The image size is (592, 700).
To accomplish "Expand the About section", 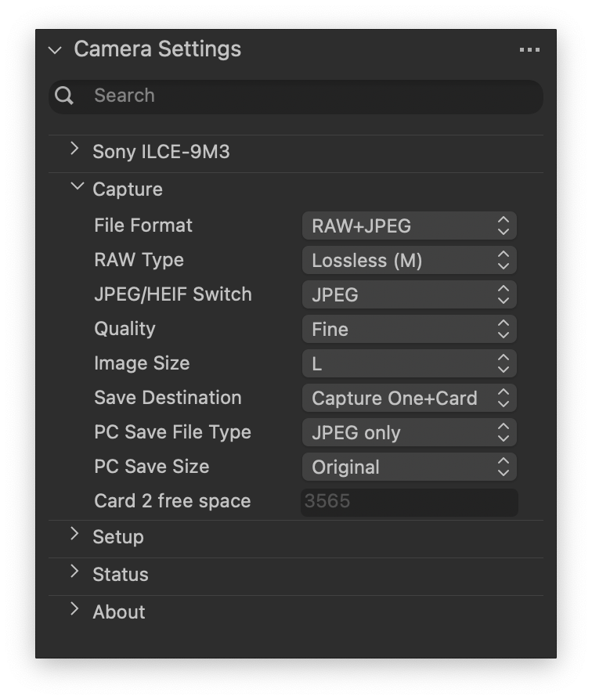I will [x=75, y=609].
